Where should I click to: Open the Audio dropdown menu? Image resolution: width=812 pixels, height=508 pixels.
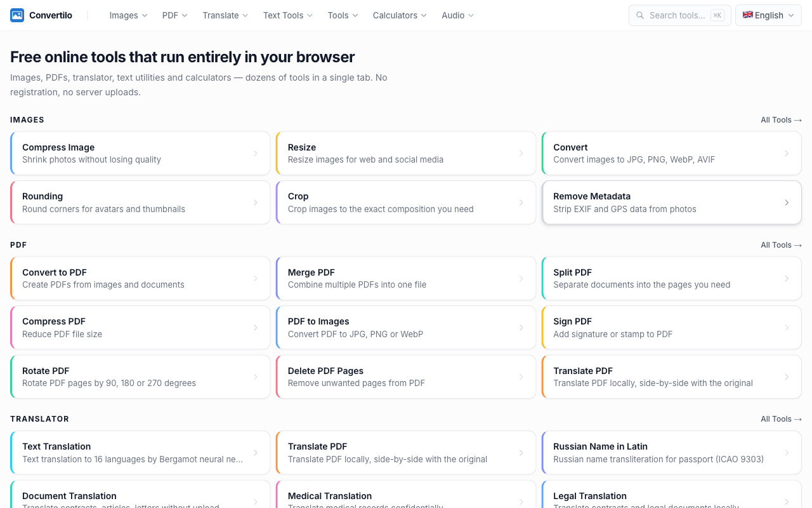click(x=457, y=15)
